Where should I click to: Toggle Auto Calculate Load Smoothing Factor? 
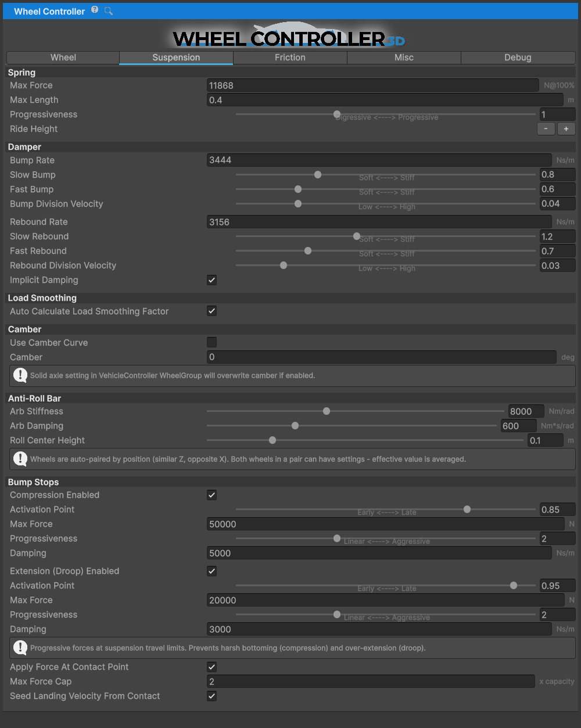(212, 311)
